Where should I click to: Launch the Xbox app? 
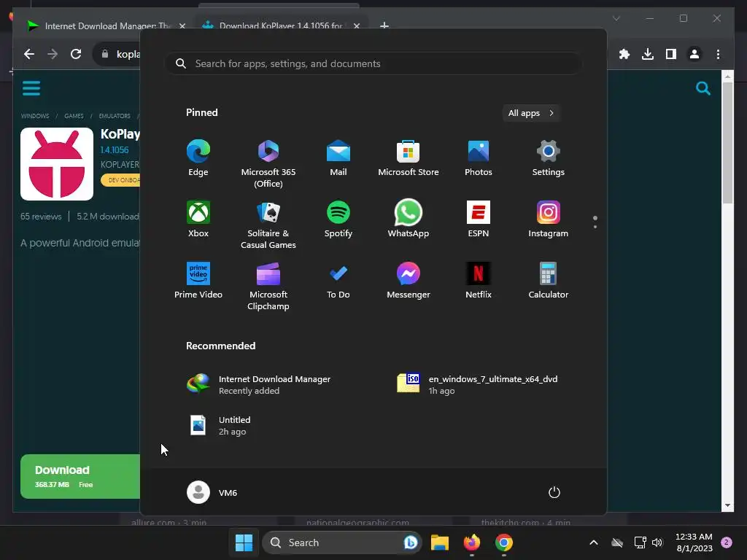pyautogui.click(x=198, y=219)
